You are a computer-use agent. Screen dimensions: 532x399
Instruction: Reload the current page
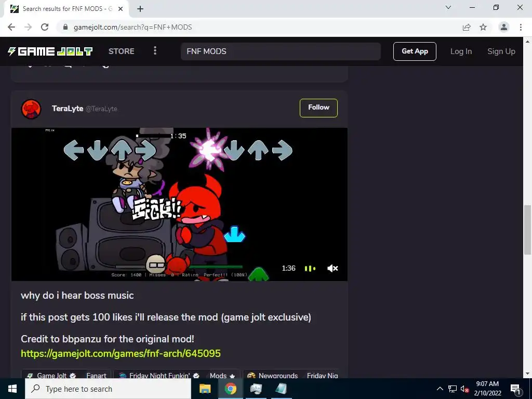[45, 27]
